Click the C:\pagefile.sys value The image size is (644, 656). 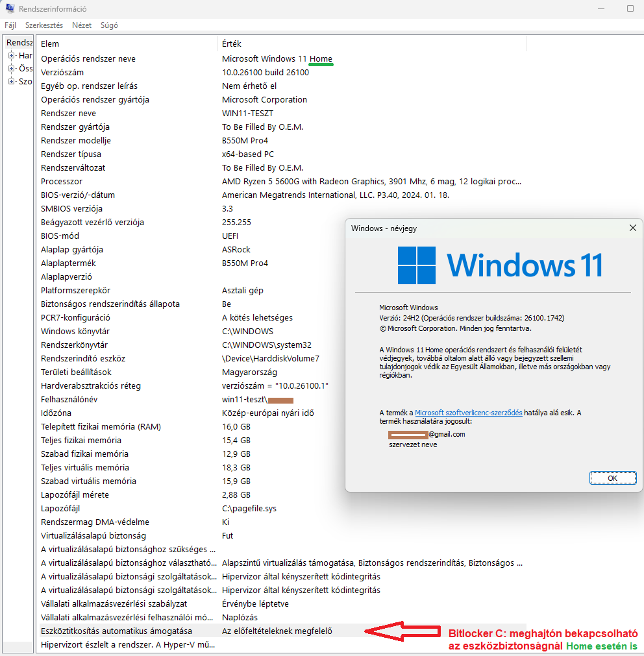click(x=249, y=508)
